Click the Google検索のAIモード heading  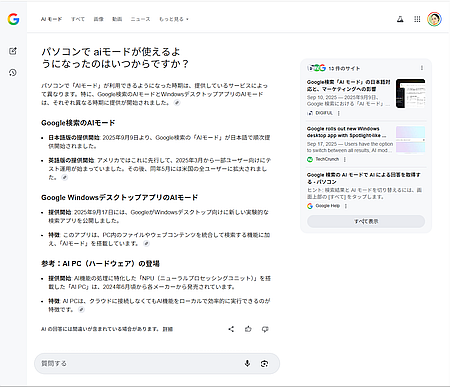tap(78, 123)
